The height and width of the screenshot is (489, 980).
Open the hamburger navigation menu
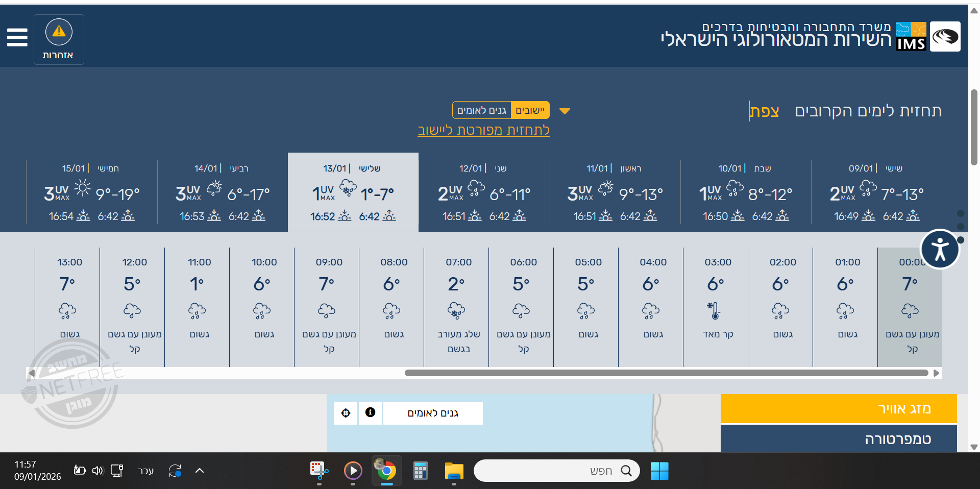(x=16, y=37)
